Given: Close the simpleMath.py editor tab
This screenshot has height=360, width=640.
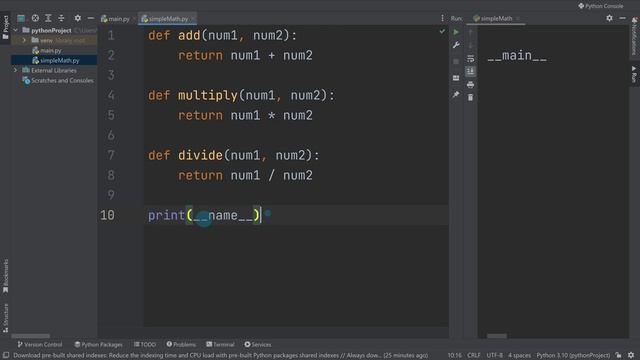Looking at the screenshot, I should tap(193, 19).
